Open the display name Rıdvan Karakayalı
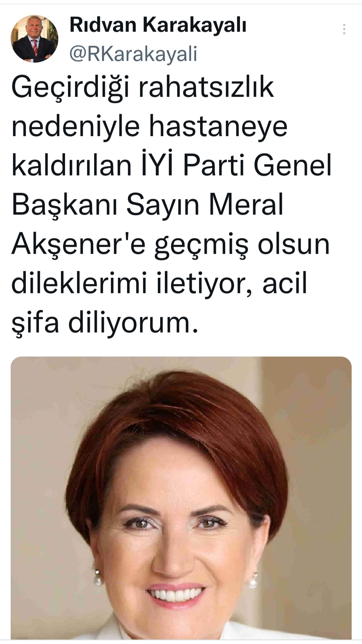 158,25
